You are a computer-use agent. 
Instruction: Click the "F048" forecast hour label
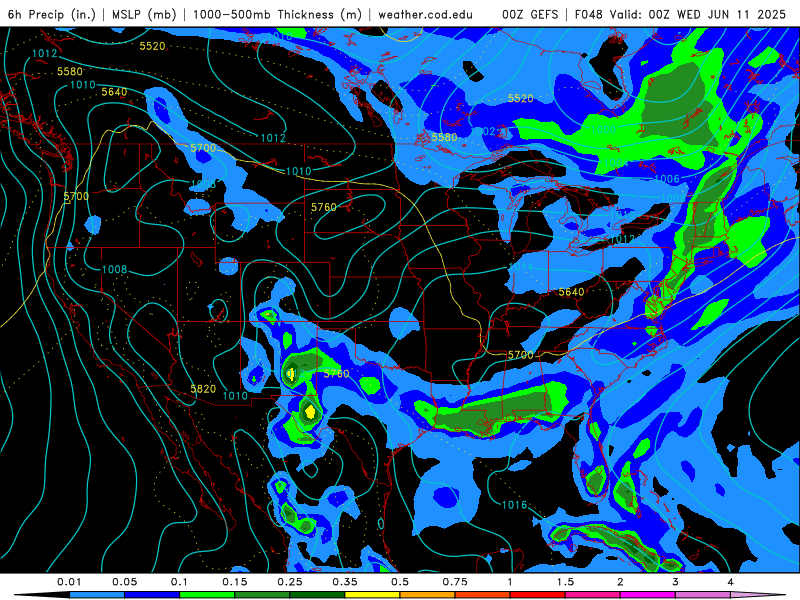click(x=589, y=14)
